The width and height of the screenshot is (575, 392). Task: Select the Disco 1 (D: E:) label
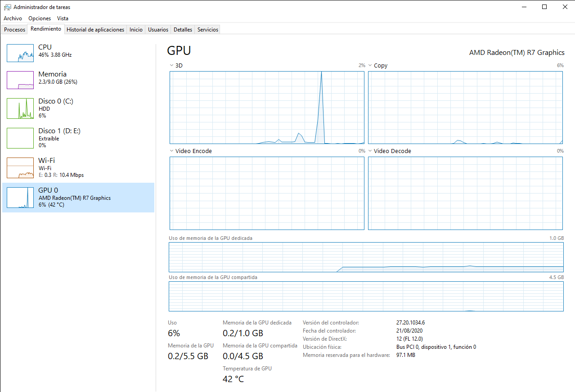(59, 131)
